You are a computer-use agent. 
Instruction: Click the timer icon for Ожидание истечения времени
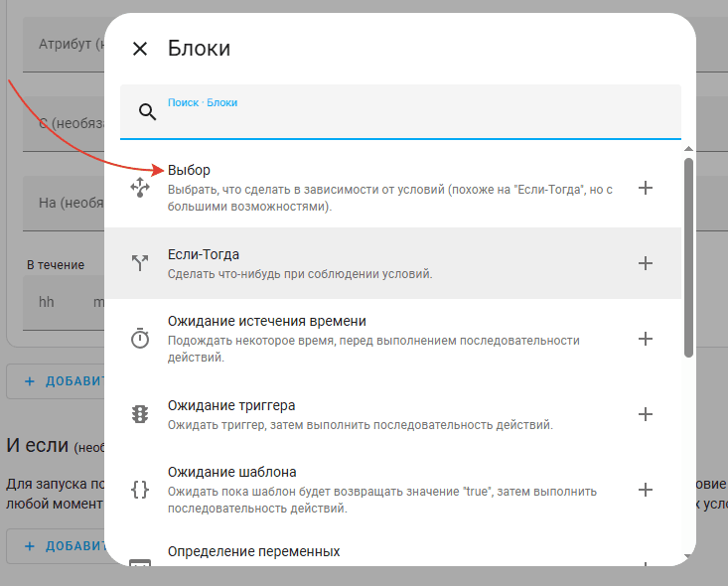coord(140,339)
